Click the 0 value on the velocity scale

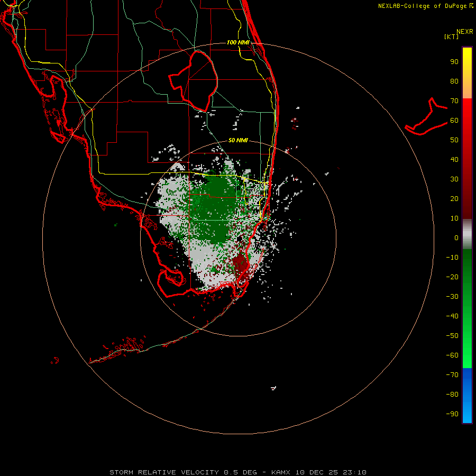click(456, 237)
